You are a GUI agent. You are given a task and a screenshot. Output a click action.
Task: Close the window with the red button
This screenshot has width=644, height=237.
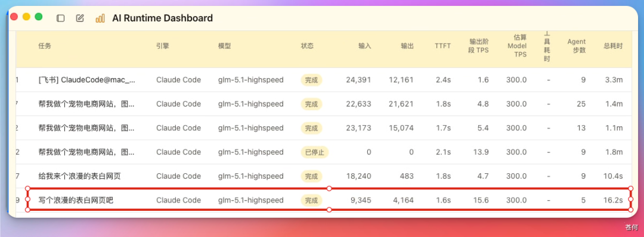pyautogui.click(x=14, y=17)
